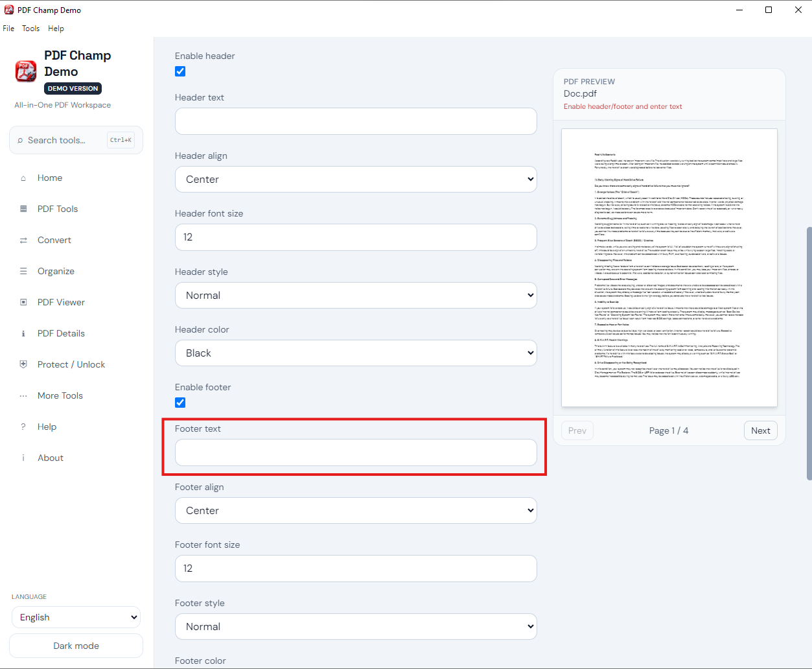Click the PDF Details info icon
This screenshot has height=669, width=812.
[23, 334]
